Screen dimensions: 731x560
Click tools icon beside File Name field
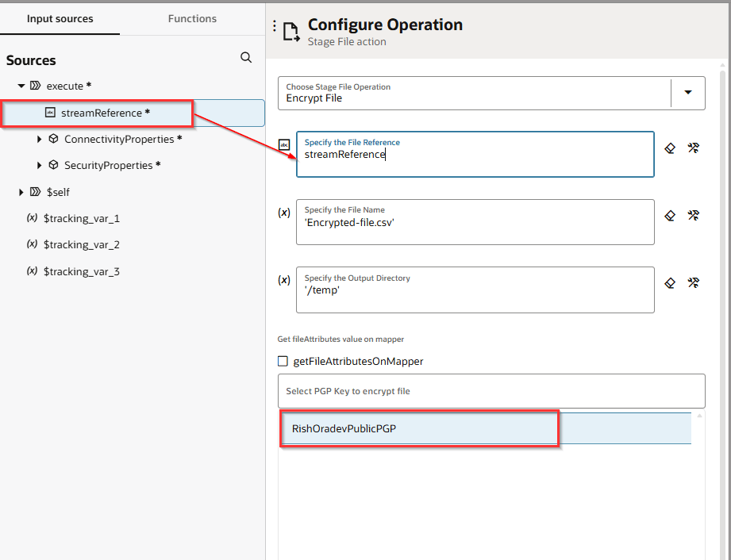693,215
